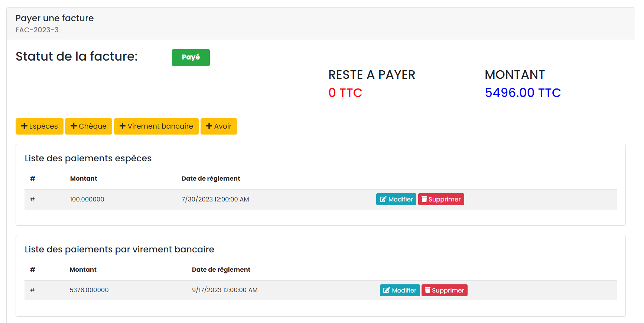The height and width of the screenshot is (323, 644).
Task: Click the trash icon for the 100.000000 payment
Action: [424, 200]
